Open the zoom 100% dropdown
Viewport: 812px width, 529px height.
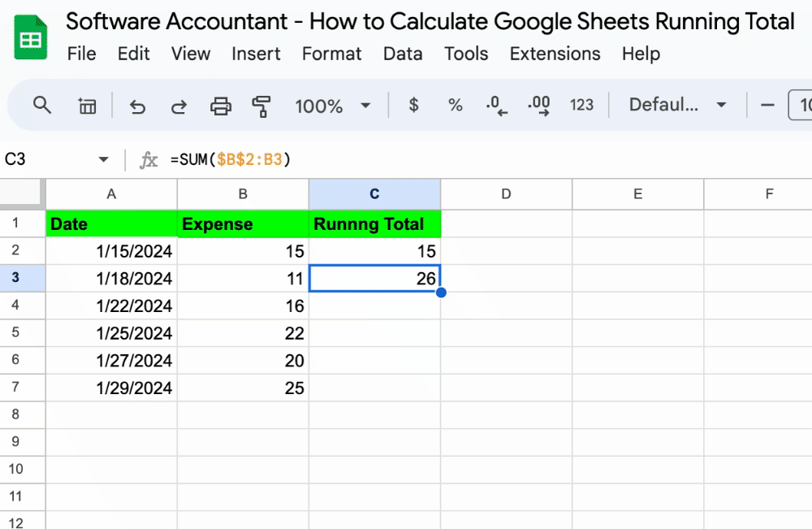point(332,106)
